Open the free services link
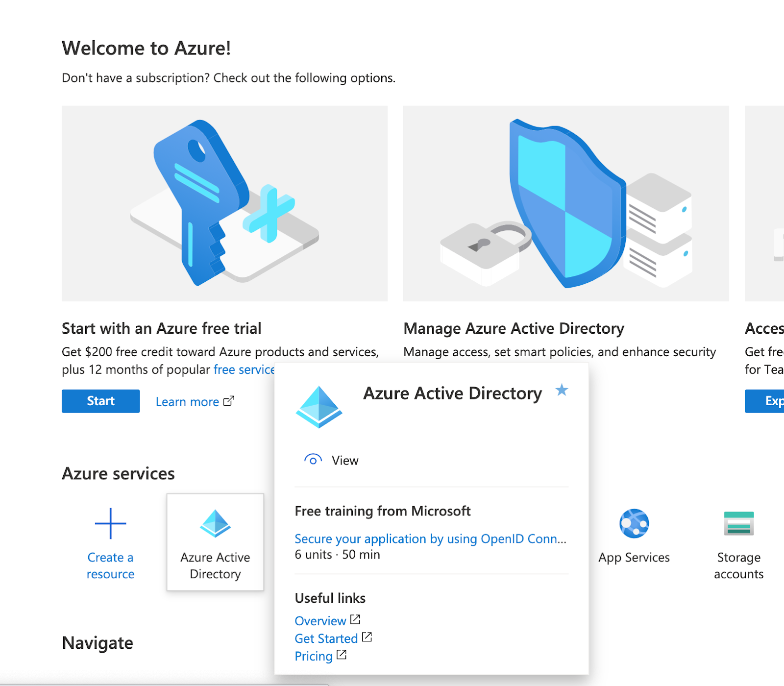Image resolution: width=784 pixels, height=686 pixels. (244, 369)
